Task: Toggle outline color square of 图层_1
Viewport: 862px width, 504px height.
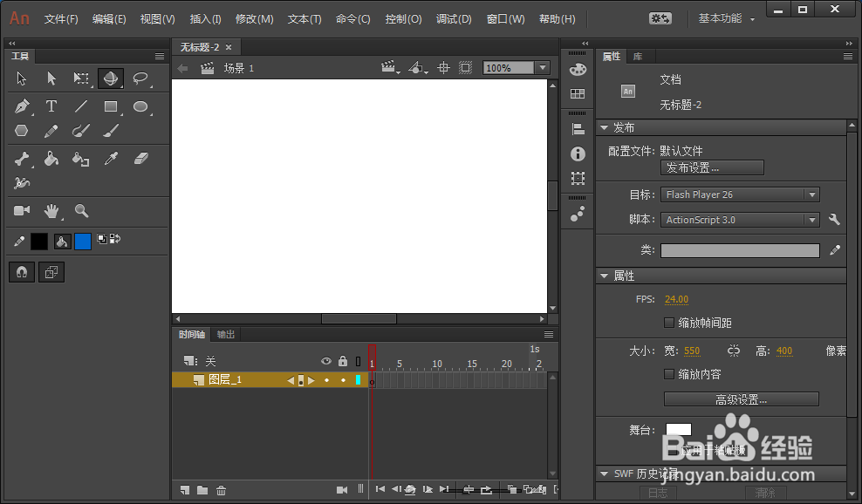Action: click(358, 380)
